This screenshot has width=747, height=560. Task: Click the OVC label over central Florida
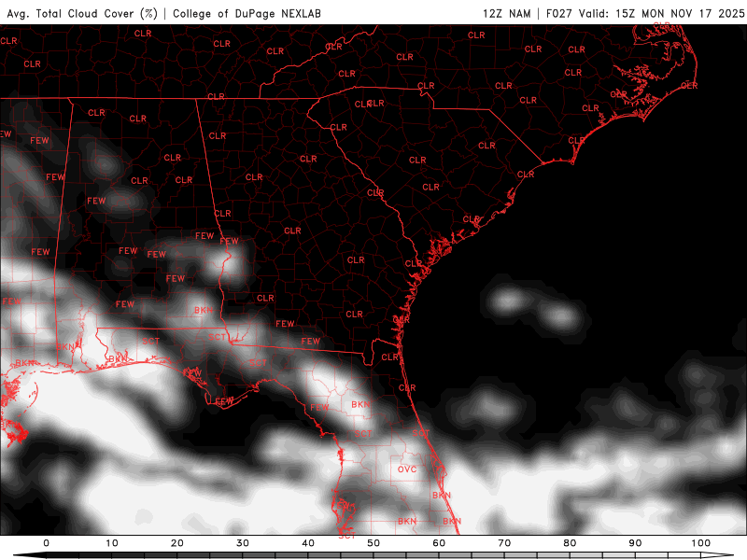[407, 469]
